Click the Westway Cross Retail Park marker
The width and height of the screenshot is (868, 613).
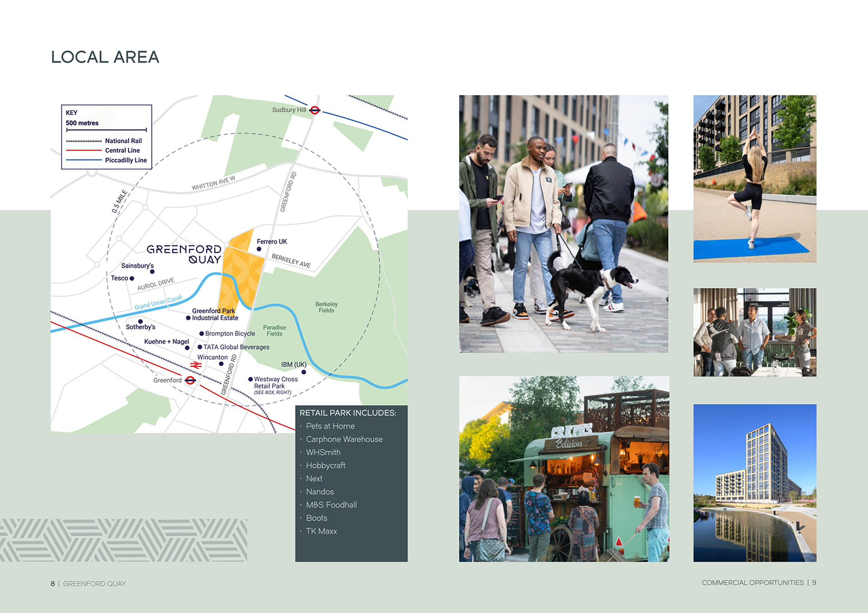[250, 379]
